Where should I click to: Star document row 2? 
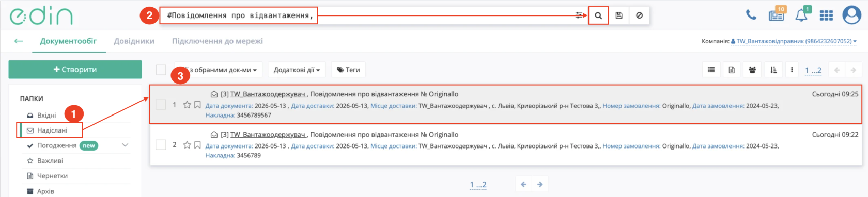click(x=187, y=145)
